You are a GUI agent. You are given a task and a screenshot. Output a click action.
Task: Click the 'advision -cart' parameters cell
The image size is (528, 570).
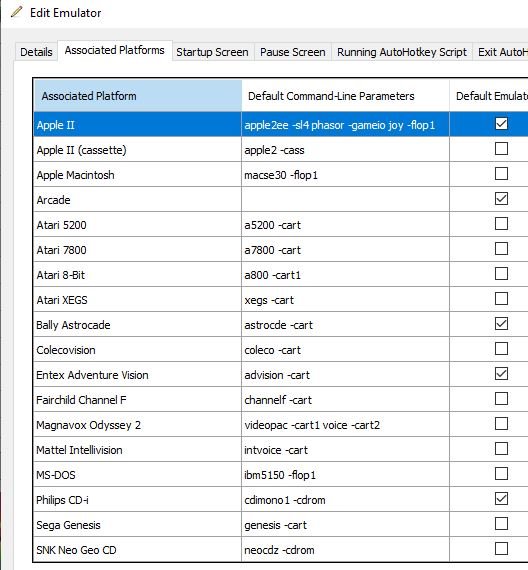click(345, 375)
